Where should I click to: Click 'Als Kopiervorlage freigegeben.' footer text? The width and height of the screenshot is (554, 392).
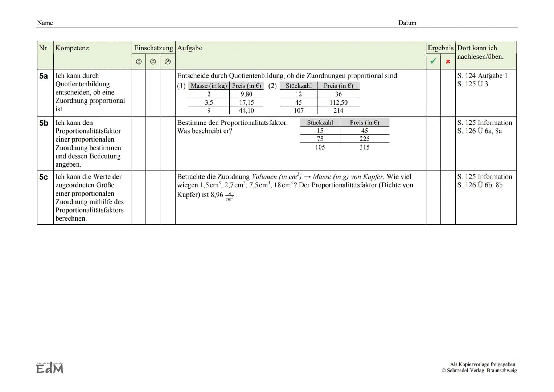483,364
